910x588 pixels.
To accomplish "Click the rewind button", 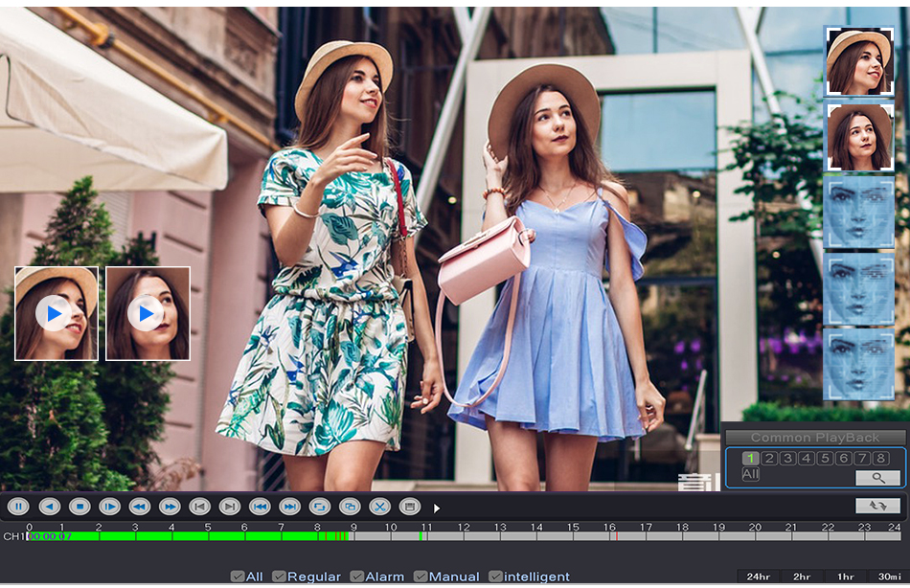I will [140, 506].
